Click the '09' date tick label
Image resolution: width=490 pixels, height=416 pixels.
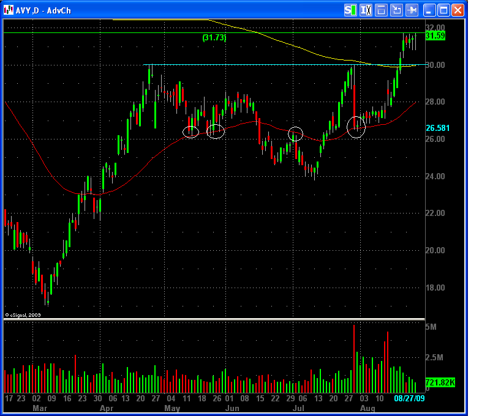pyautogui.click(x=52, y=398)
